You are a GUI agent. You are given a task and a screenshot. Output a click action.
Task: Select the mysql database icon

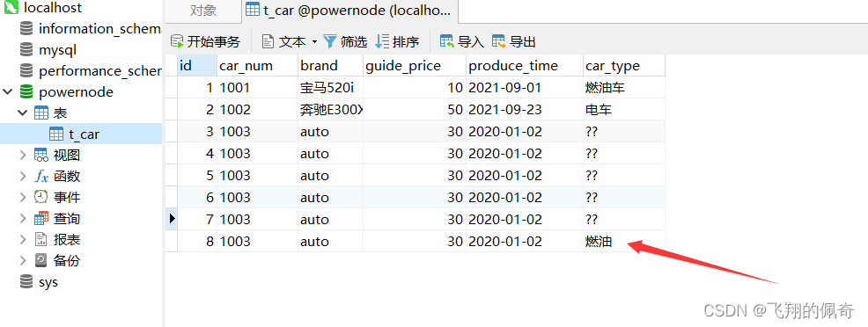[26, 50]
